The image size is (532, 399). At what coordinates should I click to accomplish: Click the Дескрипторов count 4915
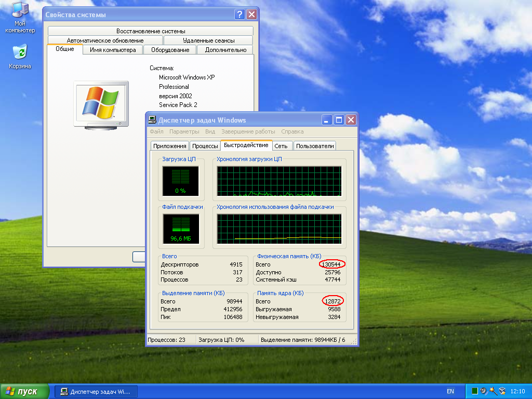point(236,264)
